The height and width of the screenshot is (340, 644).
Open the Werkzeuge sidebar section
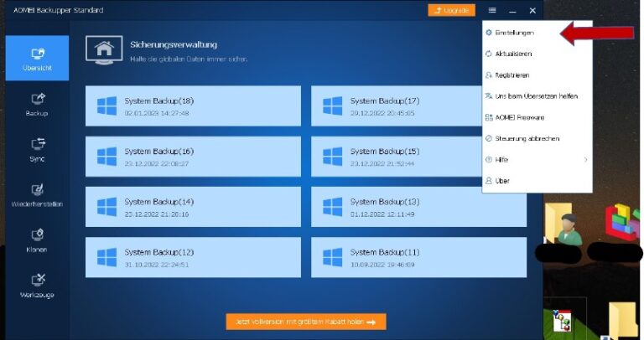click(x=37, y=286)
